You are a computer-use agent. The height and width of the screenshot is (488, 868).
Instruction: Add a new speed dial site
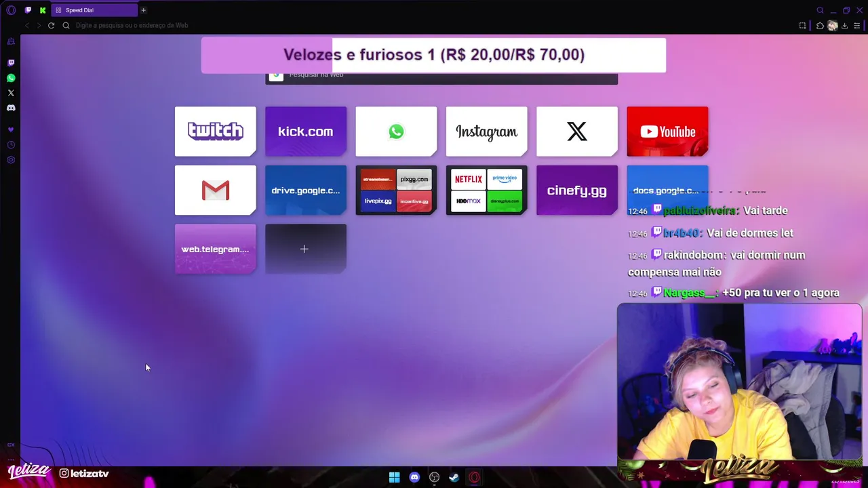(306, 249)
